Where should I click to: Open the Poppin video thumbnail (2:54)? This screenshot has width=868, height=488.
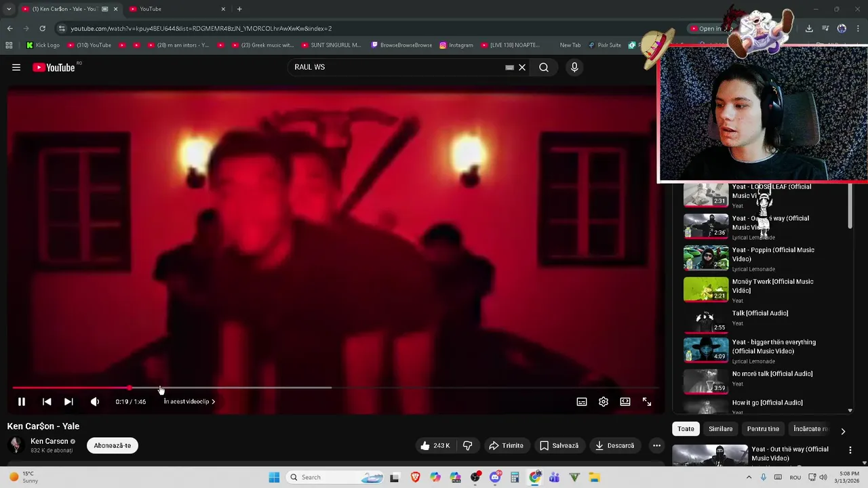(706, 258)
